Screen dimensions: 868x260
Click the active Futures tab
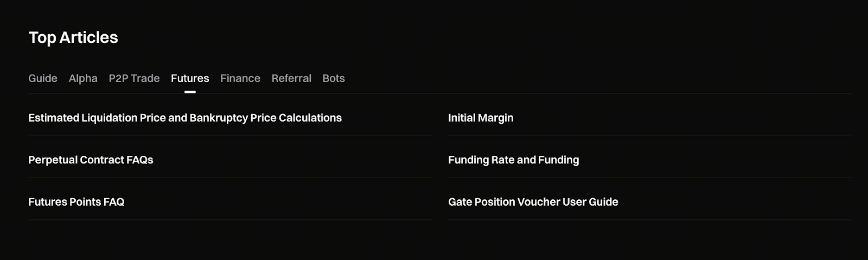(x=190, y=78)
